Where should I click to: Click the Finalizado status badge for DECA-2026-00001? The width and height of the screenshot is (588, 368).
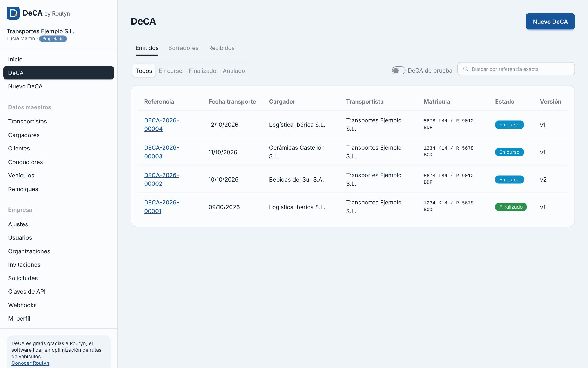click(x=511, y=207)
